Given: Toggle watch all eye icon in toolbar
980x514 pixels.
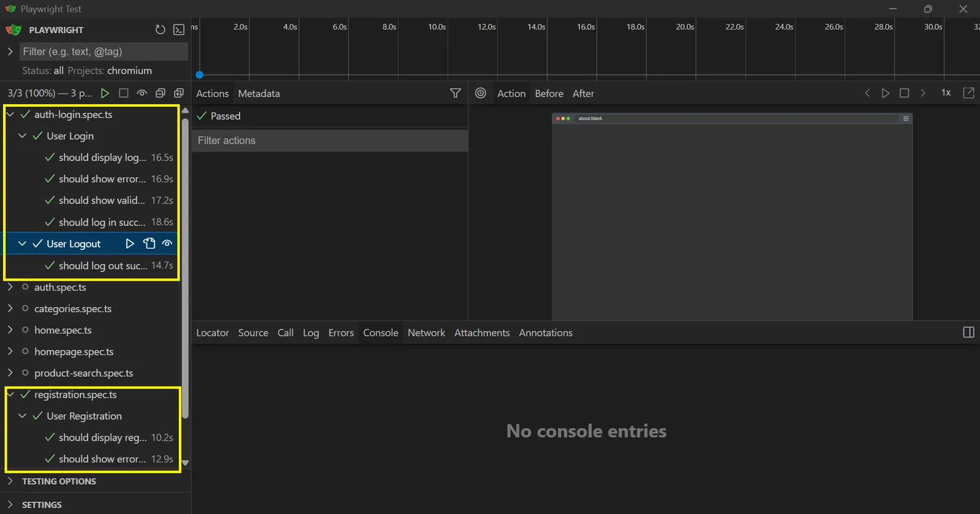Looking at the screenshot, I should point(141,93).
